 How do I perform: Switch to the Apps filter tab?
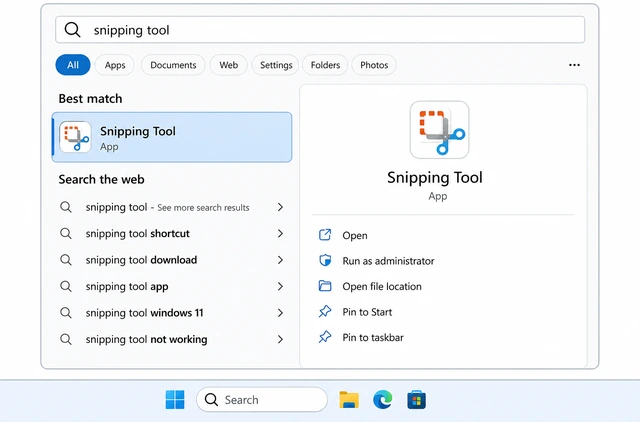point(115,65)
